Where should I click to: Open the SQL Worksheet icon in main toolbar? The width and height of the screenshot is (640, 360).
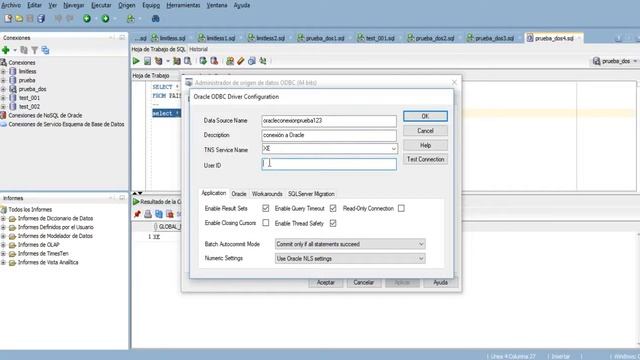click(131, 18)
